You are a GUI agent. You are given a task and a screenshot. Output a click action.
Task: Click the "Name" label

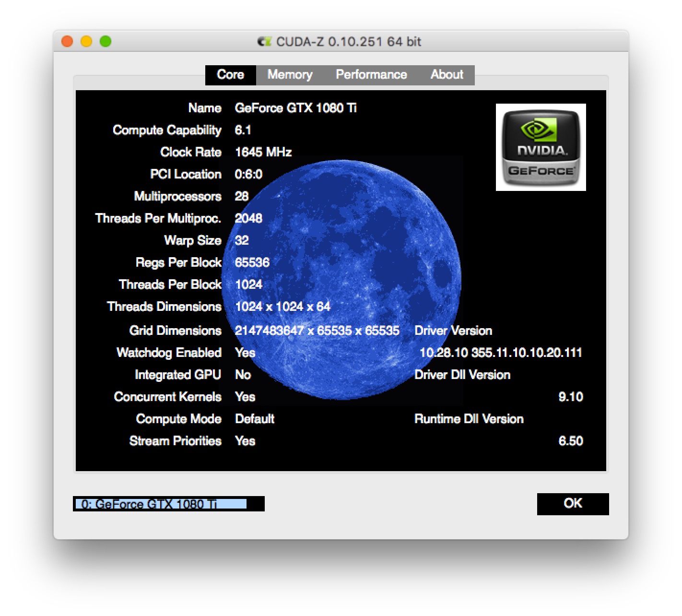[205, 108]
